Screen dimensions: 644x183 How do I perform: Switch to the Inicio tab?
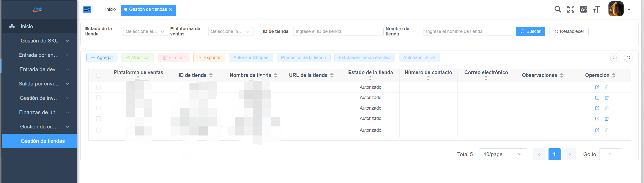click(x=110, y=10)
